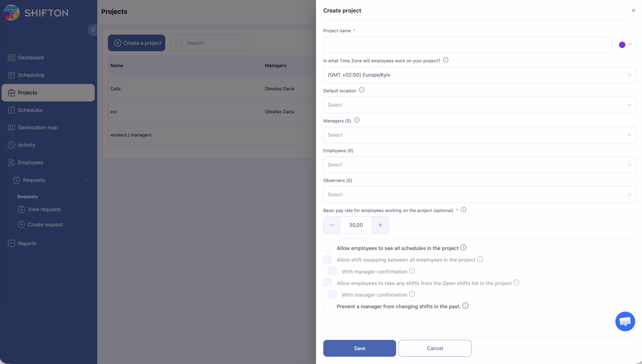
Task: Click info icon beside Prevent manager option
Action: click(x=465, y=306)
